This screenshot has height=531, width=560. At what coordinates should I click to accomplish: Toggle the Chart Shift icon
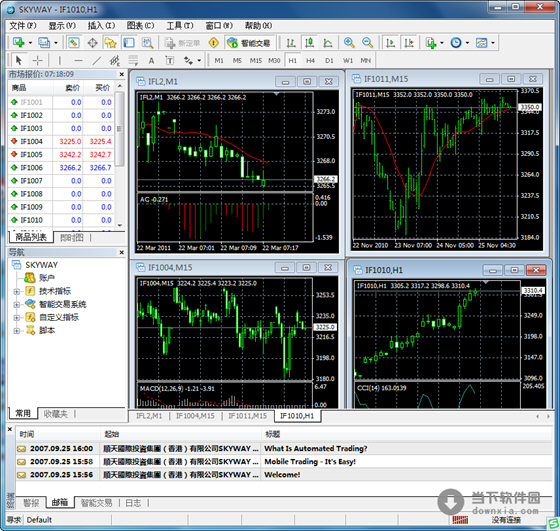coord(409,42)
